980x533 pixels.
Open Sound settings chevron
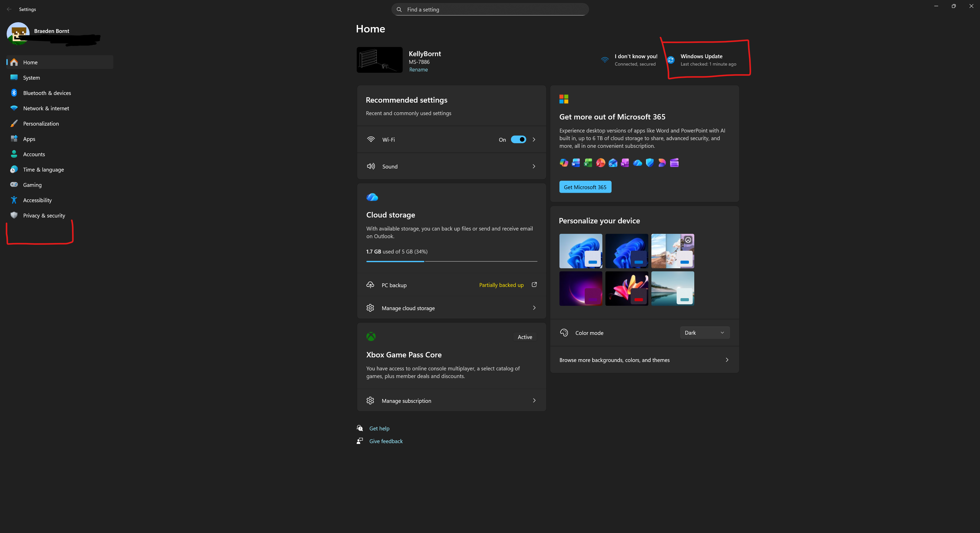coord(534,166)
